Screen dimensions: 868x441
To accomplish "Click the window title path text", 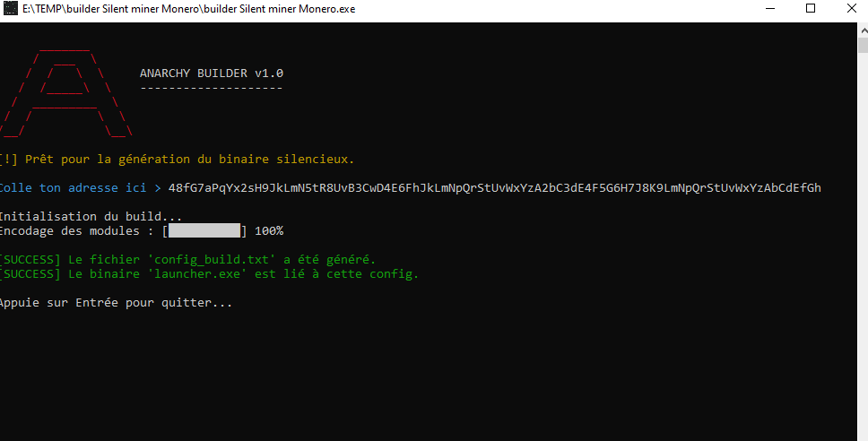I will pos(189,9).
